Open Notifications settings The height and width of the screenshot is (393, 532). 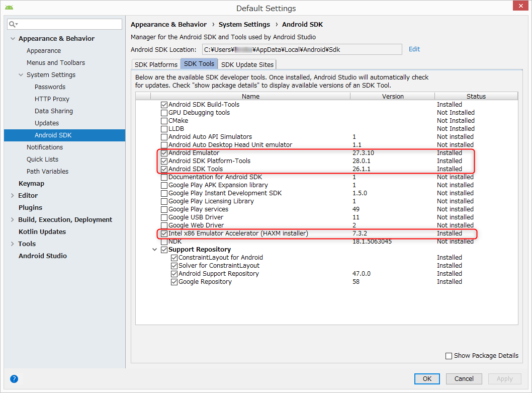pos(45,147)
